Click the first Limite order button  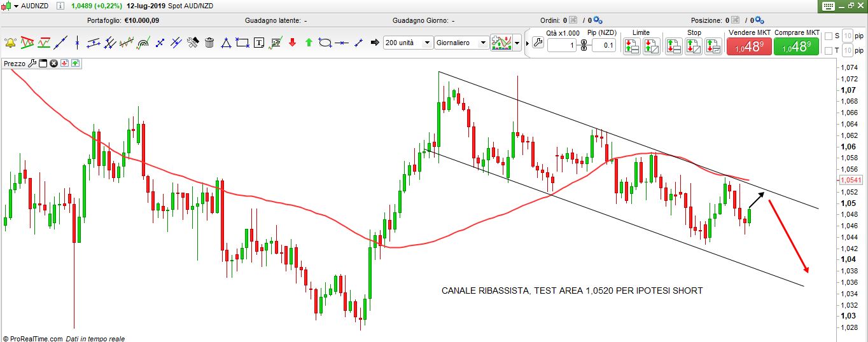[x=631, y=46]
